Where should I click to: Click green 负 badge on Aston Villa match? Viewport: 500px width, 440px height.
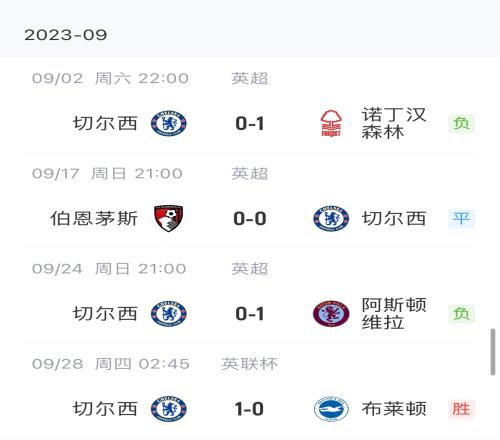(461, 314)
